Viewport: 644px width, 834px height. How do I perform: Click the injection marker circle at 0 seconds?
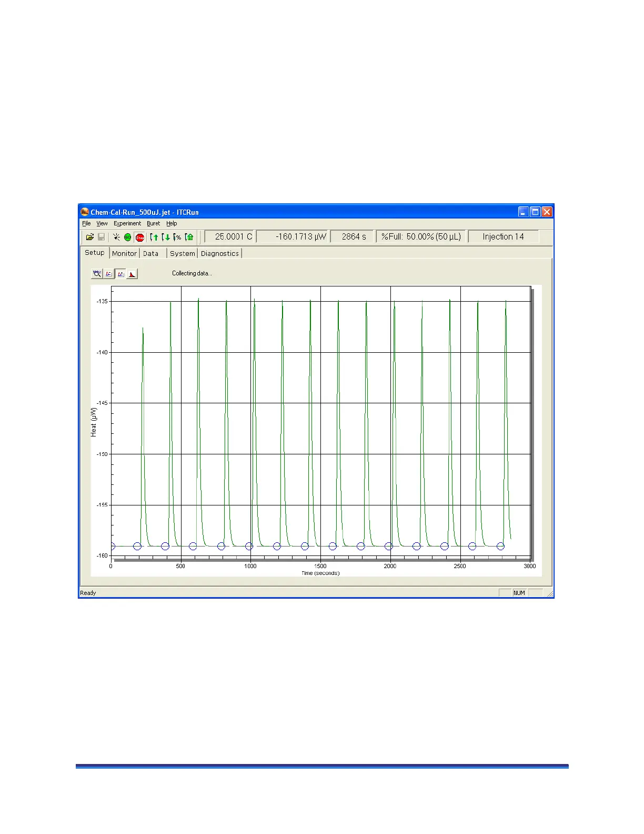pos(112,547)
